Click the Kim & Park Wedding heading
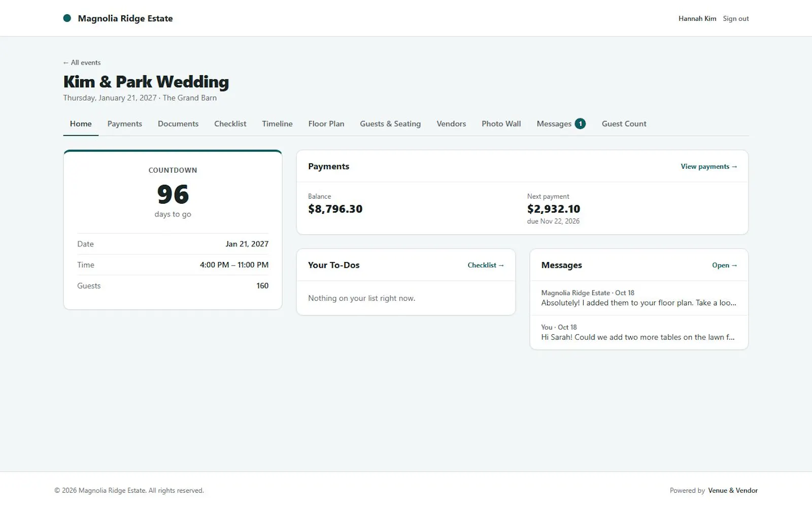The image size is (812, 508). tap(146, 82)
